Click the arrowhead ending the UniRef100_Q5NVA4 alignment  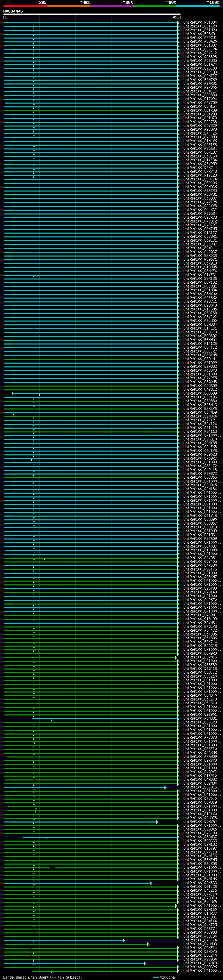[157, 822]
